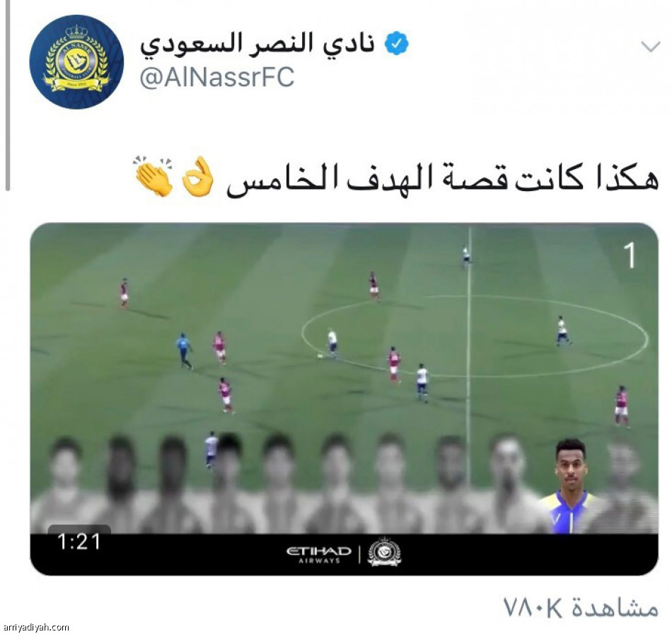672x634 pixels.
Task: Open the 780K views count
Action: (581, 607)
